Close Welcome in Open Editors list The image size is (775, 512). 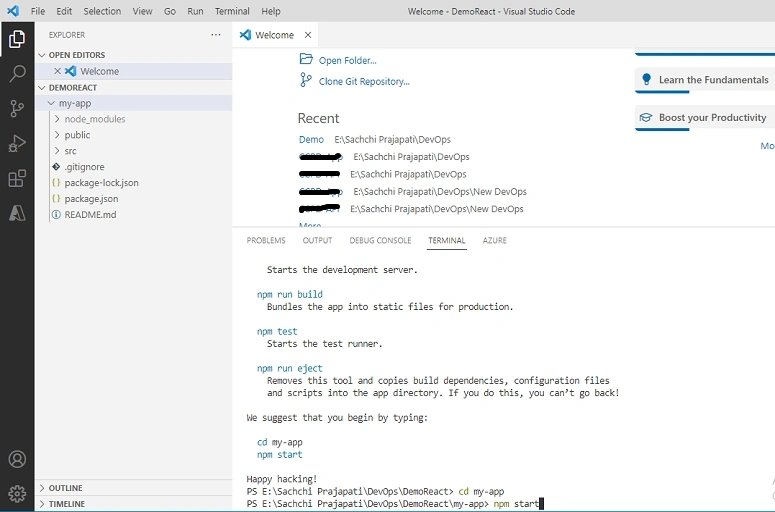57,71
